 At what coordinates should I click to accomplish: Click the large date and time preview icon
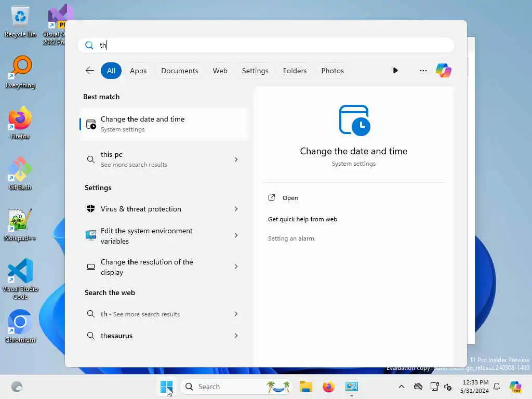(354, 121)
